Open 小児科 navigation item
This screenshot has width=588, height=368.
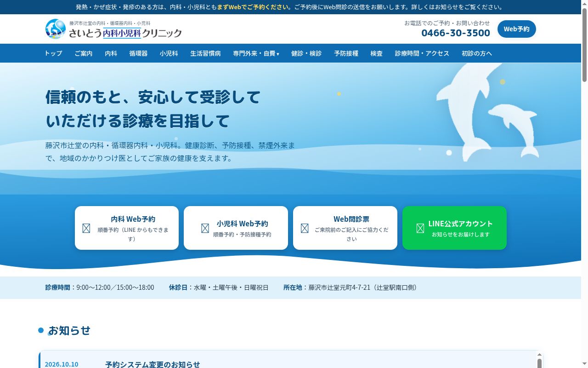[169, 53]
